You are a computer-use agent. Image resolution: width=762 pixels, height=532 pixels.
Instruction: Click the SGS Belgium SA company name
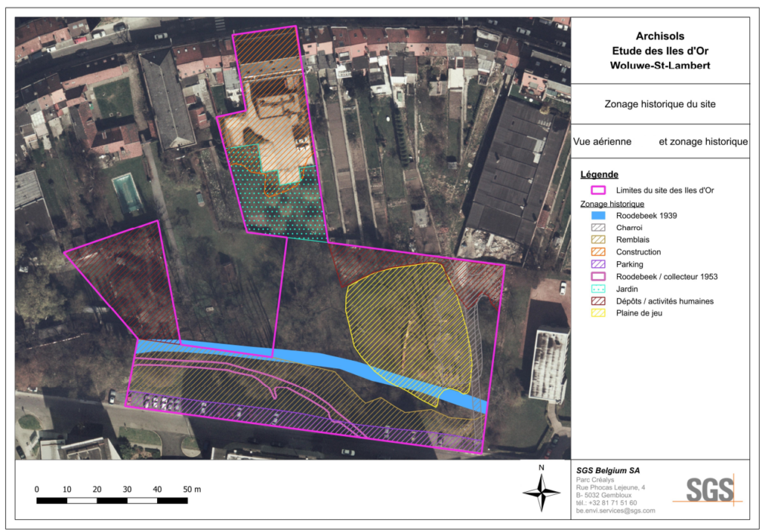pyautogui.click(x=607, y=470)
